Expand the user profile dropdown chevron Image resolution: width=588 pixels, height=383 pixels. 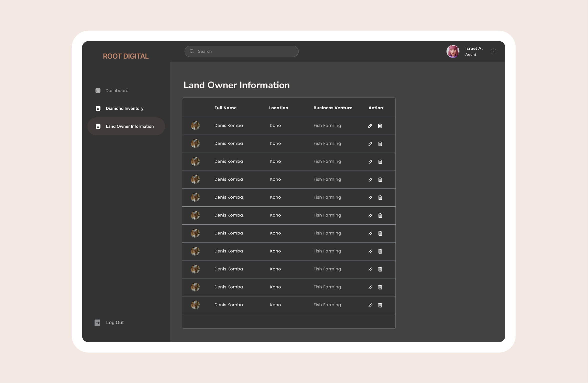pos(493,51)
